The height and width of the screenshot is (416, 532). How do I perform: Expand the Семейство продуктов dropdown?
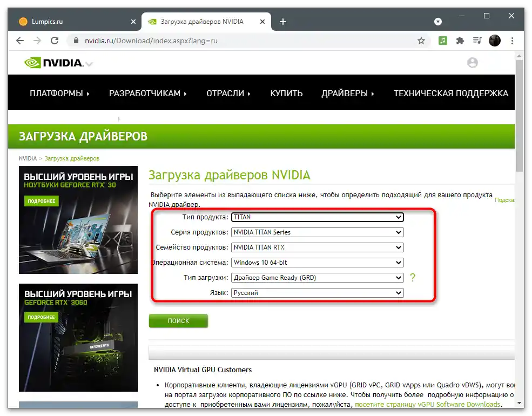317,247
